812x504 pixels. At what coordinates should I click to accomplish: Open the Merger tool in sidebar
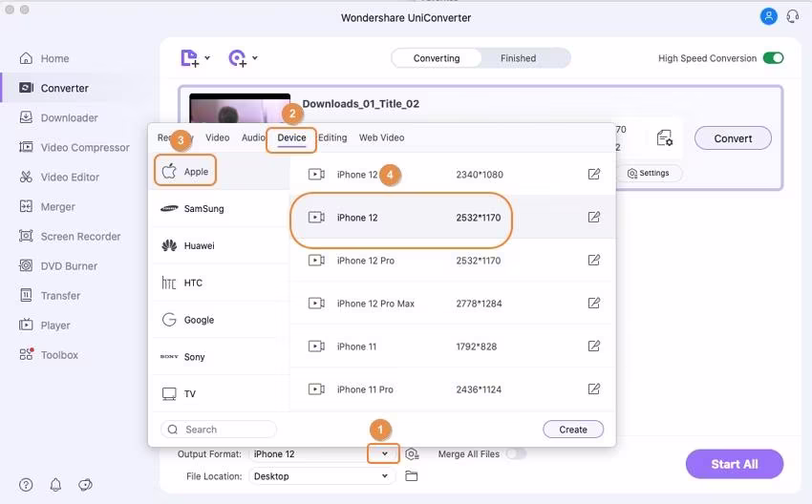[47, 206]
